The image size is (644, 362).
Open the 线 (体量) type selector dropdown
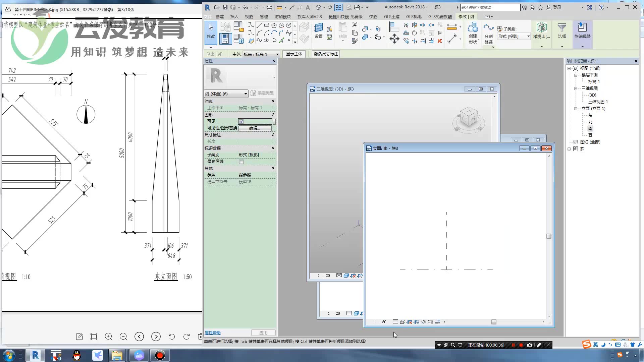coord(246,94)
